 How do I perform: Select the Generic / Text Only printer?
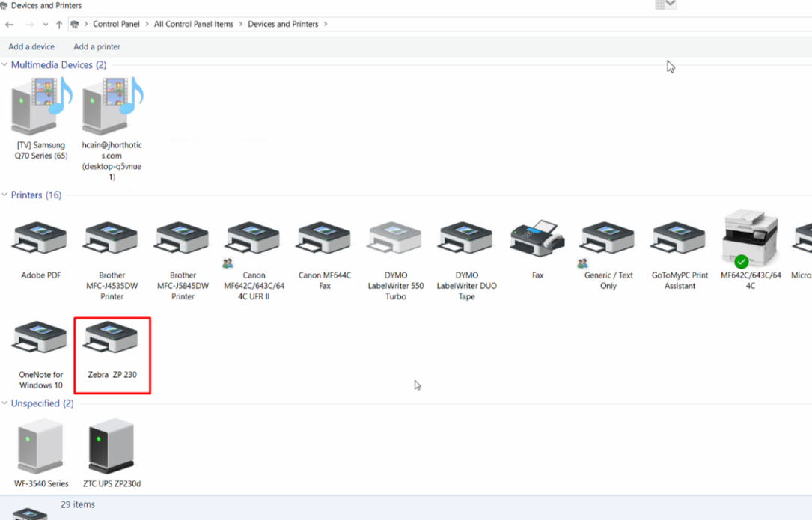(x=608, y=255)
